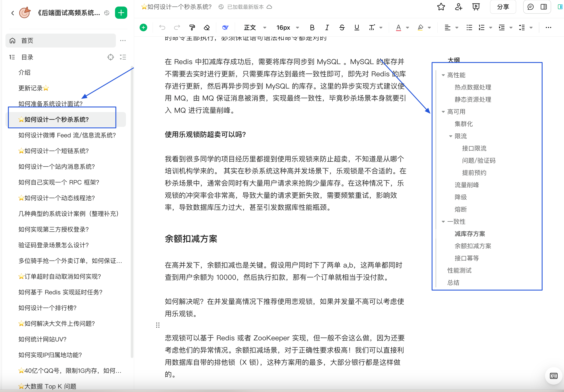This screenshot has width=564, height=392.
Task: Locate current document in 目录
Action: click(x=110, y=57)
